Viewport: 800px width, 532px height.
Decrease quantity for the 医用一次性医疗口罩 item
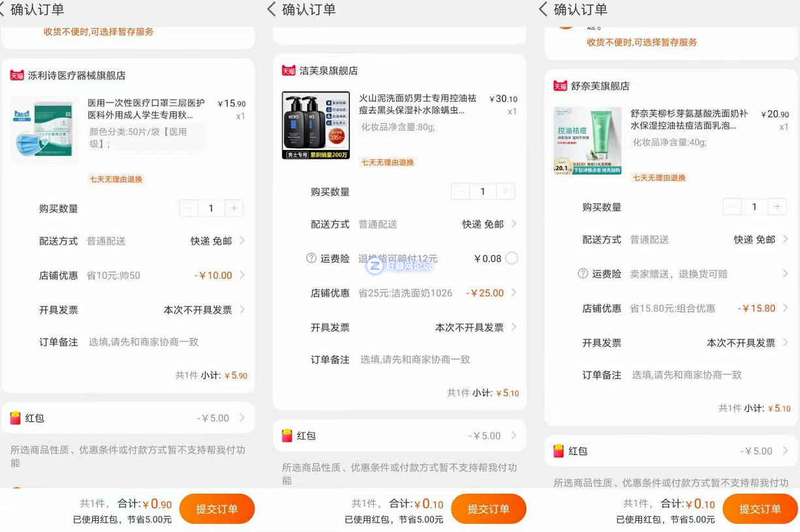(189, 209)
